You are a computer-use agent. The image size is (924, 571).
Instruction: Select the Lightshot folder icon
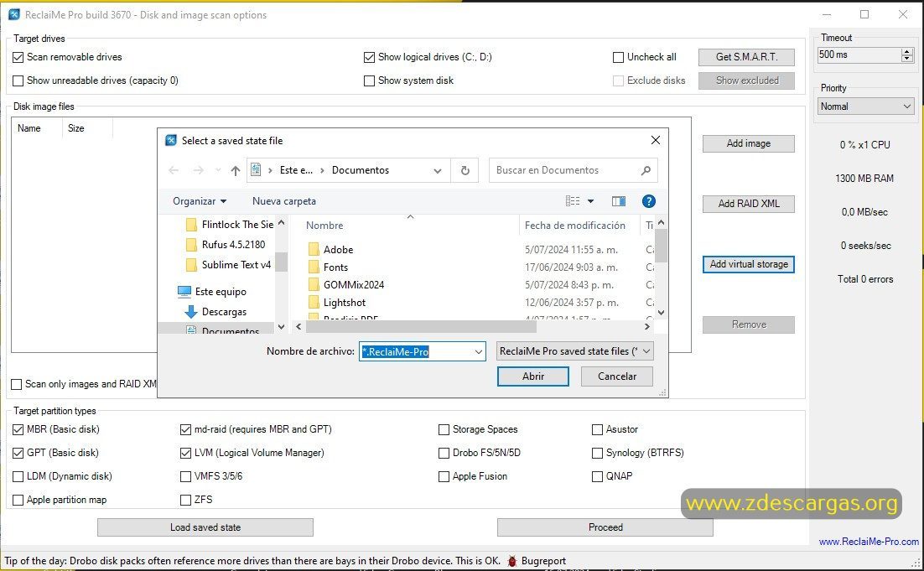click(314, 303)
